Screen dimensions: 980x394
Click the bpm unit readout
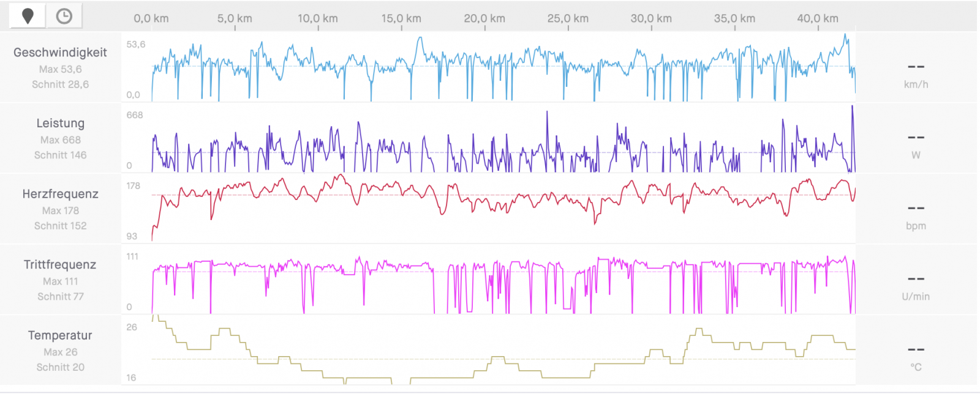pos(916,226)
